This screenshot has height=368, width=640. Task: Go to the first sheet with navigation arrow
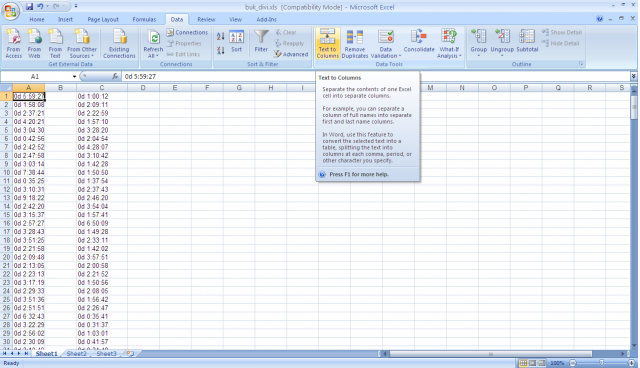pyautogui.click(x=5, y=354)
